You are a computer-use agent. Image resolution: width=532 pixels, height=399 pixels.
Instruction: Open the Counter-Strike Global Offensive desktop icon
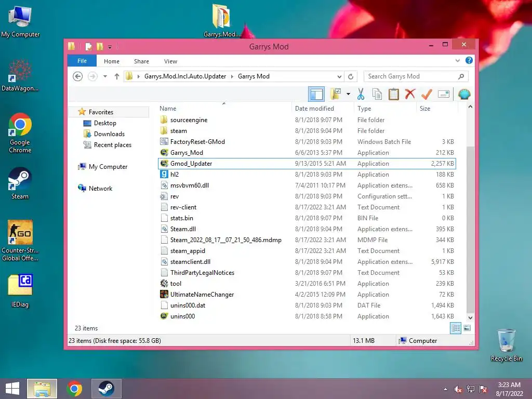tap(20, 240)
